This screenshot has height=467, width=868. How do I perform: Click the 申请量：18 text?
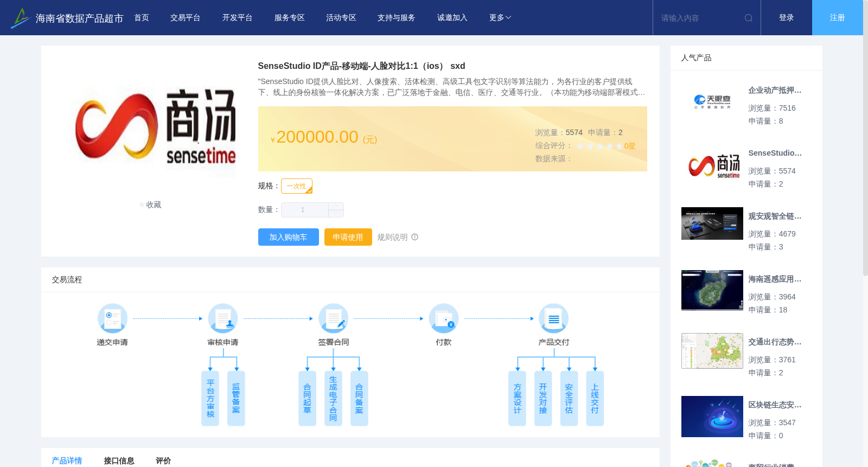point(768,310)
